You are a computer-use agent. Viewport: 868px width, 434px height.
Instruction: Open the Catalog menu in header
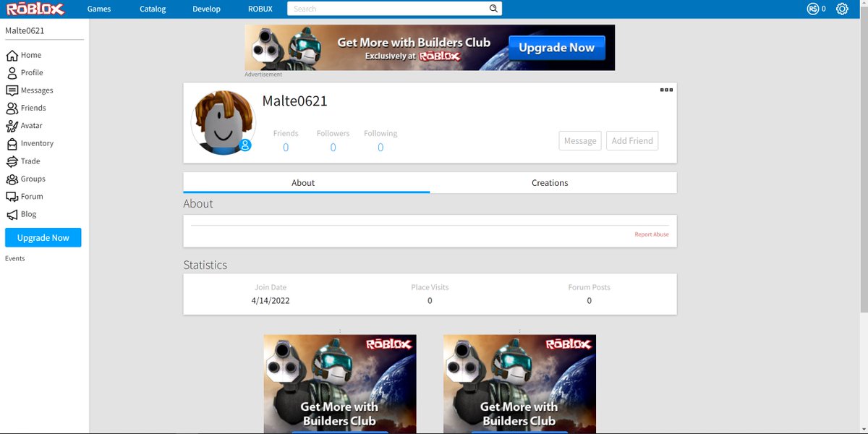[x=153, y=9]
